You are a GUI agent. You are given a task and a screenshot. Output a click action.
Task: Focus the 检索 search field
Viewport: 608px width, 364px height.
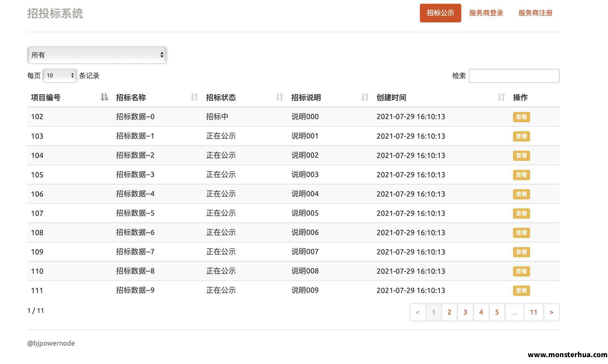[514, 76]
